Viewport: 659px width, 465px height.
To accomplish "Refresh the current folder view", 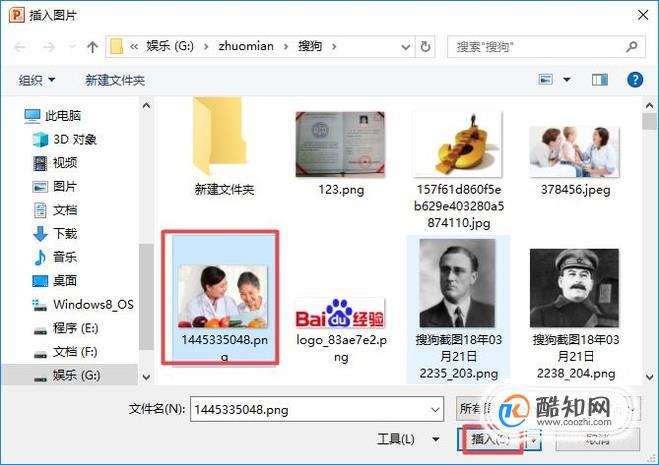I will [425, 47].
